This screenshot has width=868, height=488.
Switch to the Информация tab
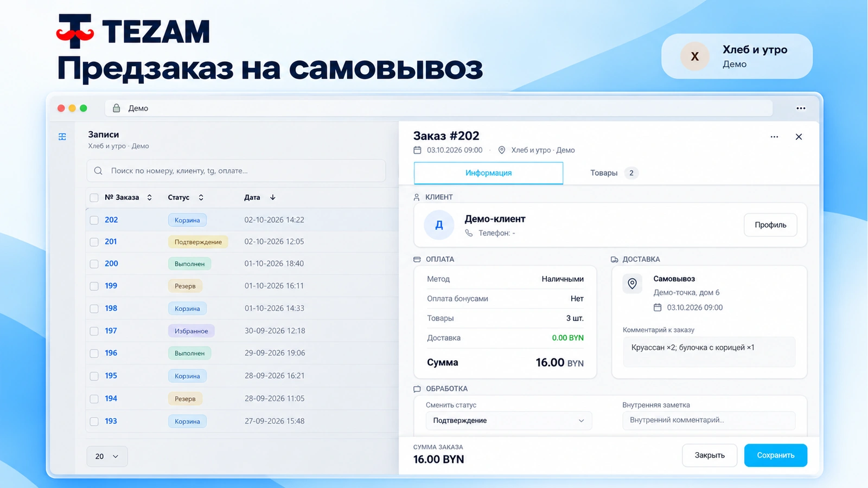pyautogui.click(x=488, y=173)
